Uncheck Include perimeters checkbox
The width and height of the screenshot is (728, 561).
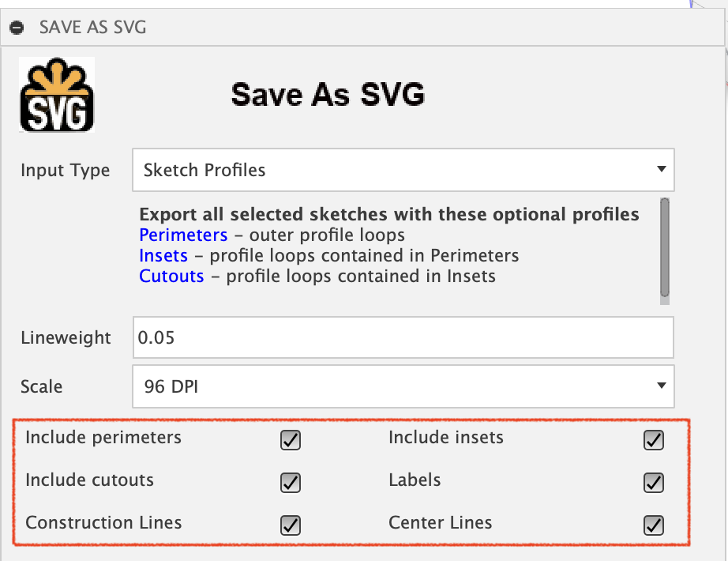pyautogui.click(x=291, y=440)
